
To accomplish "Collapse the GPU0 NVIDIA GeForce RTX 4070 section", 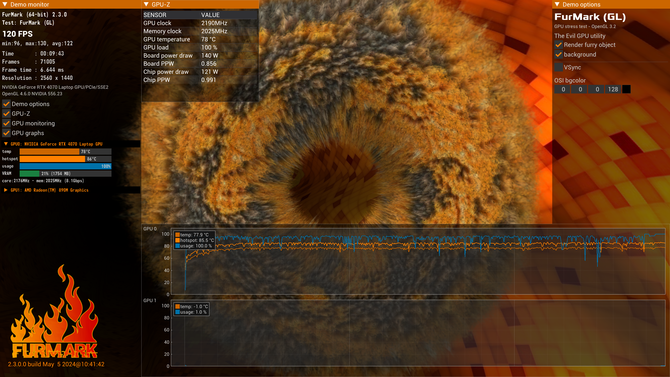I will click(x=6, y=144).
